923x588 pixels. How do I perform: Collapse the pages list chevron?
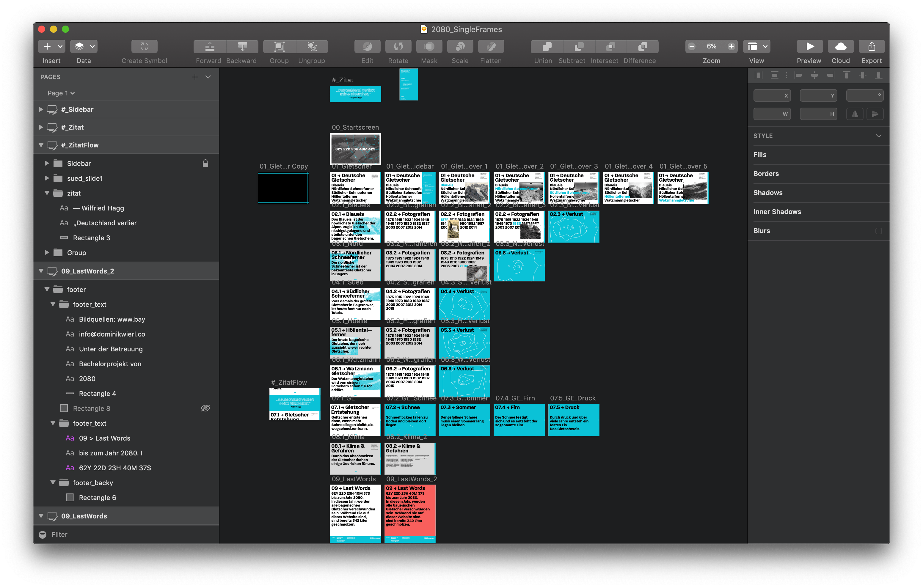click(x=208, y=77)
